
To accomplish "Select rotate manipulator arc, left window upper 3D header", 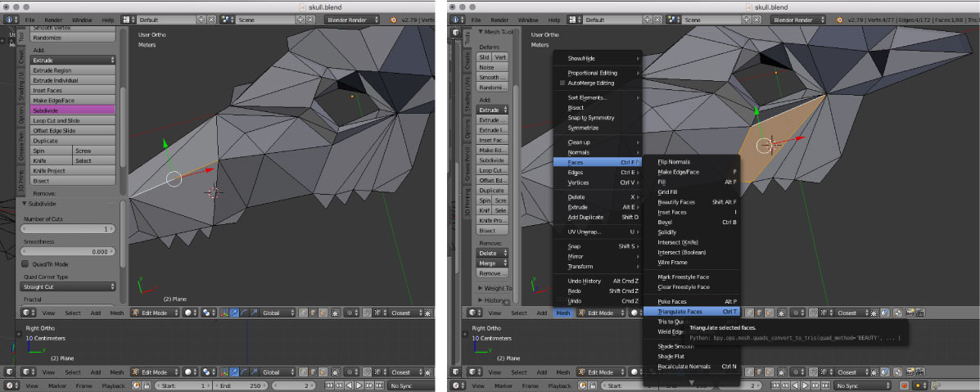I will point(244,313).
